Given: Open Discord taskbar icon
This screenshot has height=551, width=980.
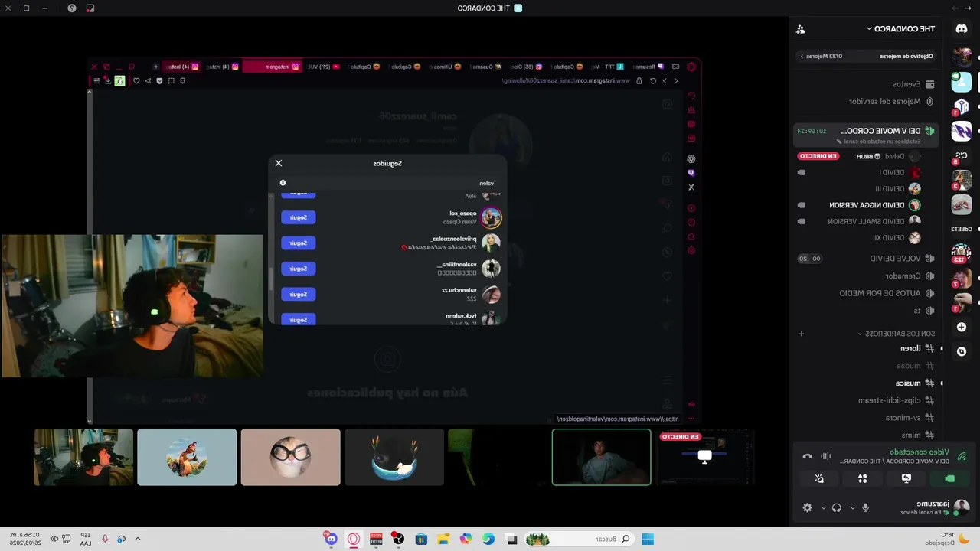Looking at the screenshot, I should pos(331,539).
